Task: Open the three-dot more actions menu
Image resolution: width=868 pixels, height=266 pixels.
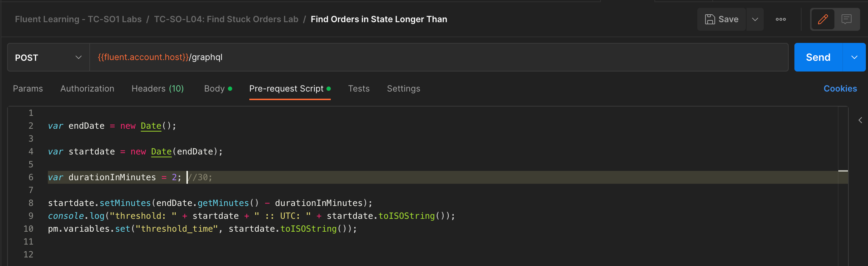Action: (x=780, y=19)
